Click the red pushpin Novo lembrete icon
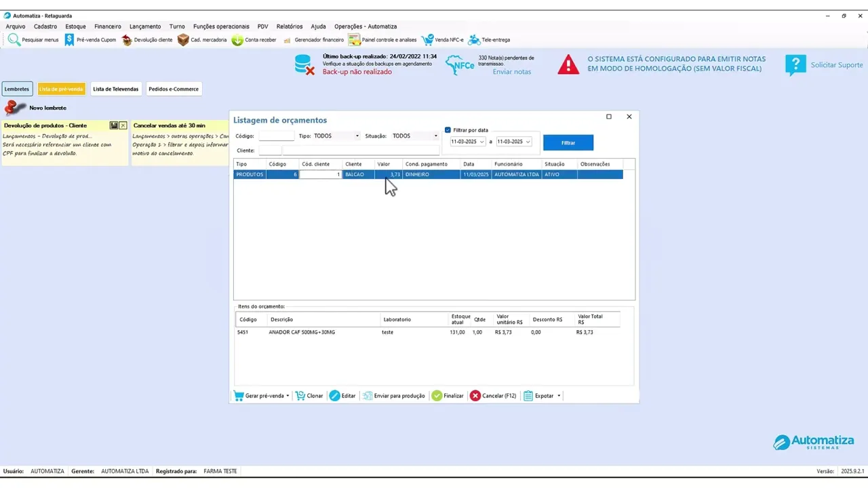868x488 pixels. click(x=14, y=108)
